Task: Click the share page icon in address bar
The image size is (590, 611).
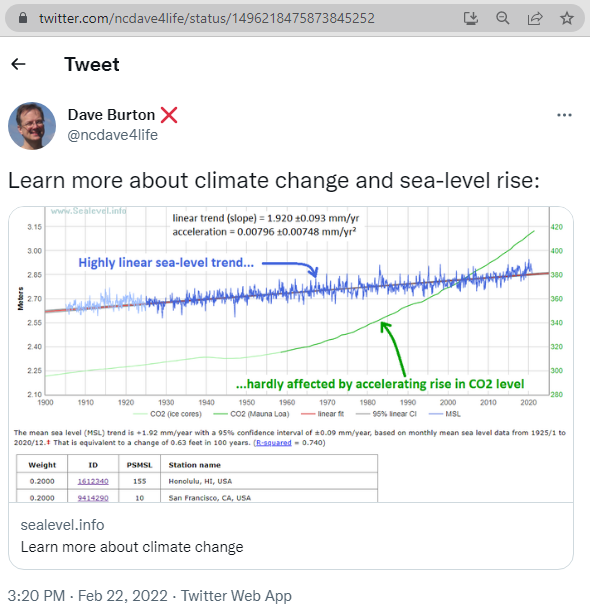Action: (535, 18)
